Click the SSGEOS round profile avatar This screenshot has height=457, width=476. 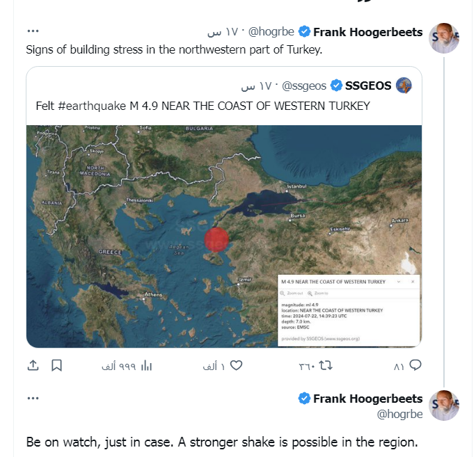point(404,86)
